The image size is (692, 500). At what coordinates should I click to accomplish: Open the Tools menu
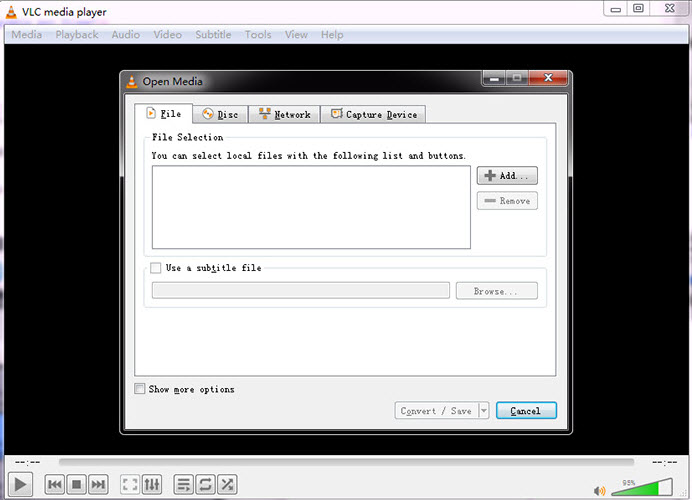coord(258,34)
